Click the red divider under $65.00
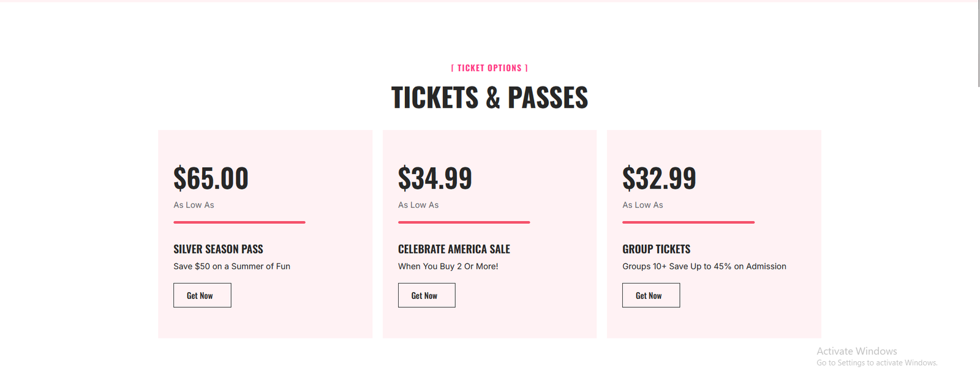This screenshot has height=390, width=980. [x=239, y=222]
